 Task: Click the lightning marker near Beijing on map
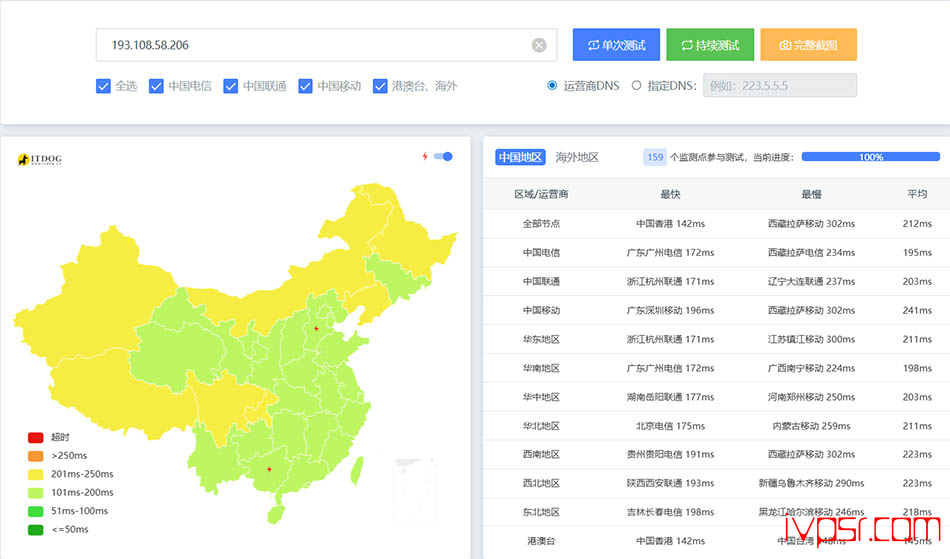click(316, 328)
